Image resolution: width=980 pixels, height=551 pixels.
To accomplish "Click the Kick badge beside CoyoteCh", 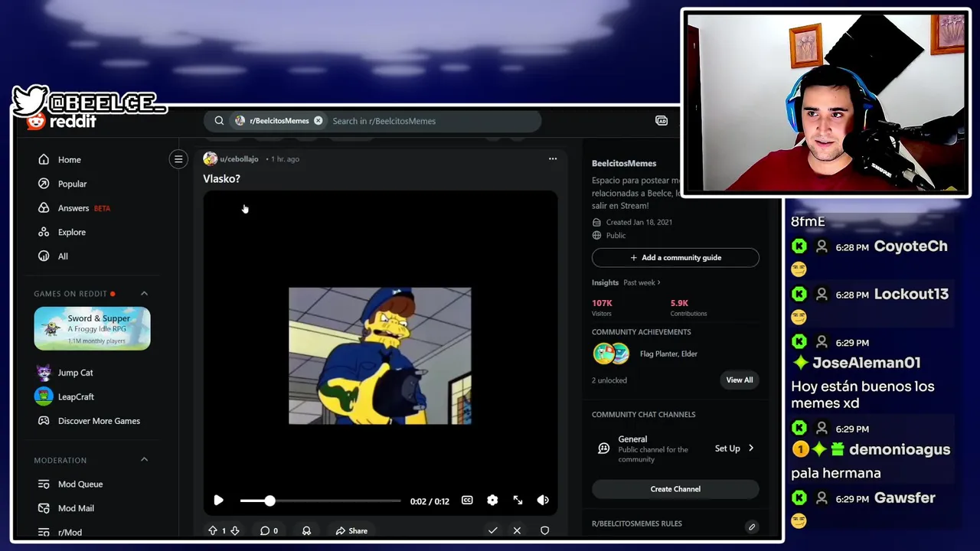I will [799, 246].
